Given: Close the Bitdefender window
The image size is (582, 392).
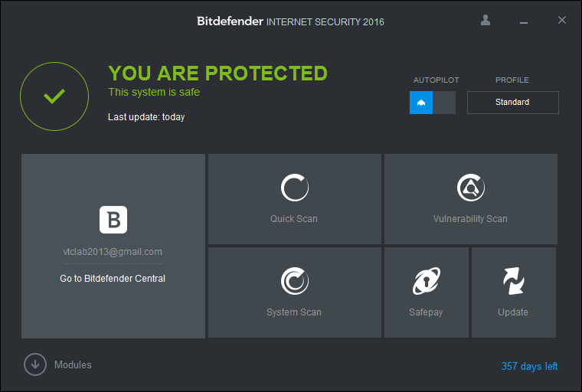Looking at the screenshot, I should coord(562,21).
